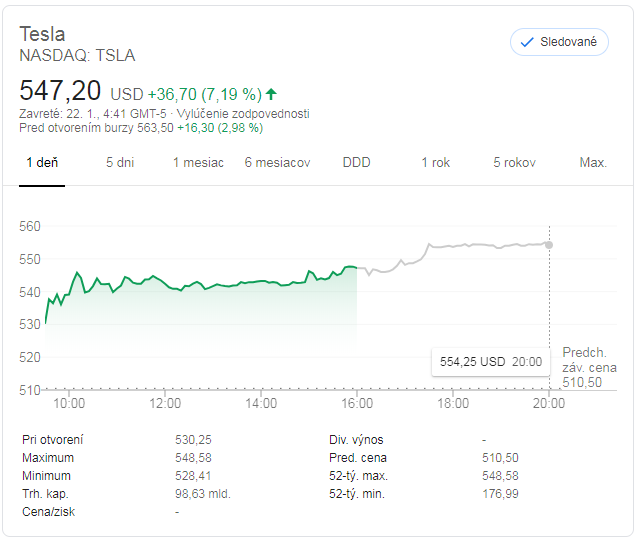Click the 530,25 opening value
638x540 pixels.
193,440
